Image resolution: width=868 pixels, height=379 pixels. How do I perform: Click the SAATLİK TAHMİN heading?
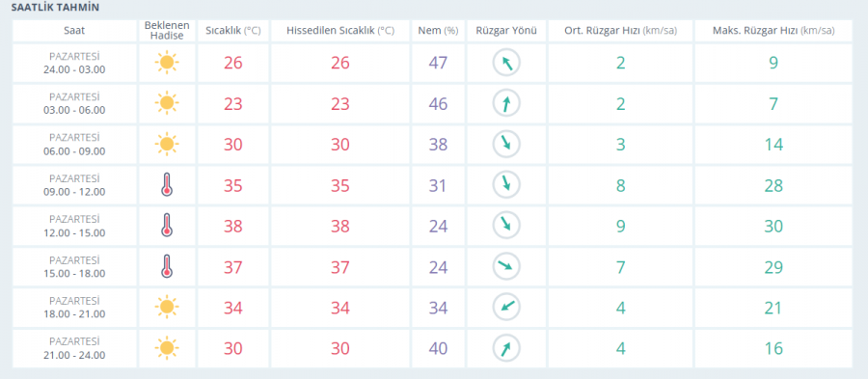[x=55, y=9]
